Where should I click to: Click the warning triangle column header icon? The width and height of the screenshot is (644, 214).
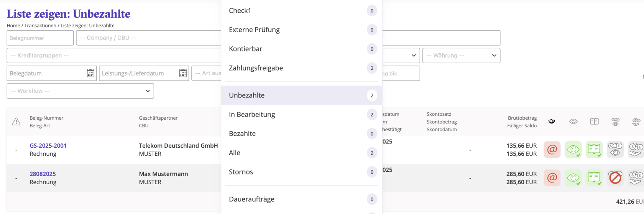(x=16, y=122)
